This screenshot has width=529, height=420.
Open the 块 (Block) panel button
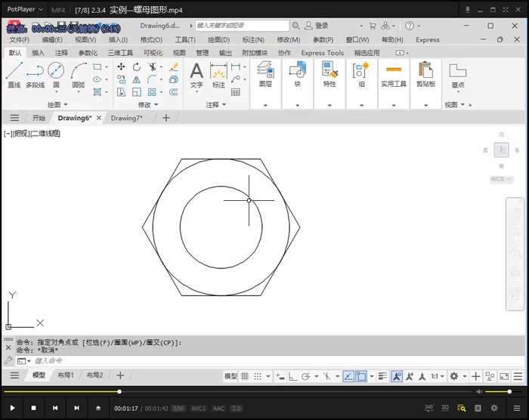(x=297, y=84)
